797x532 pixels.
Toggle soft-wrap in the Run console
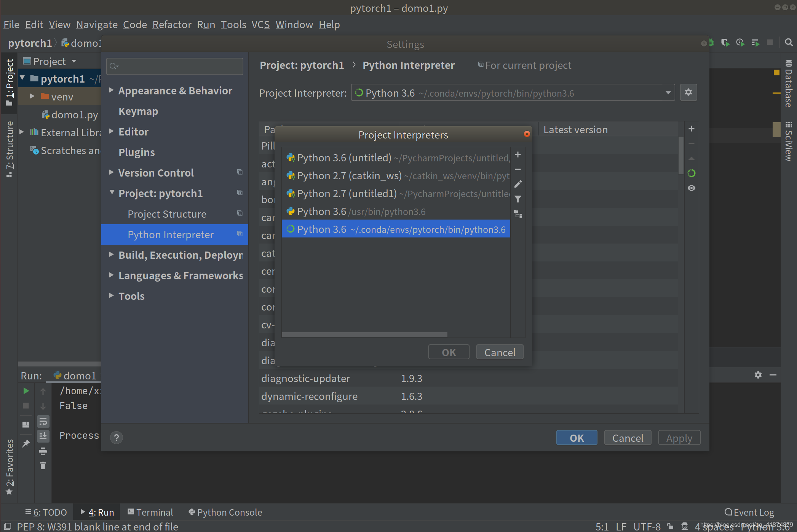(43, 421)
